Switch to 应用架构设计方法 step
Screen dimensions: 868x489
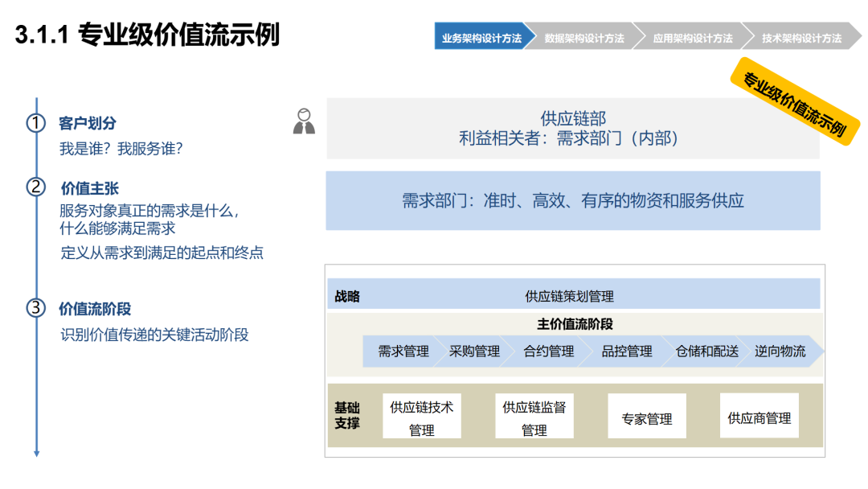[x=693, y=36]
